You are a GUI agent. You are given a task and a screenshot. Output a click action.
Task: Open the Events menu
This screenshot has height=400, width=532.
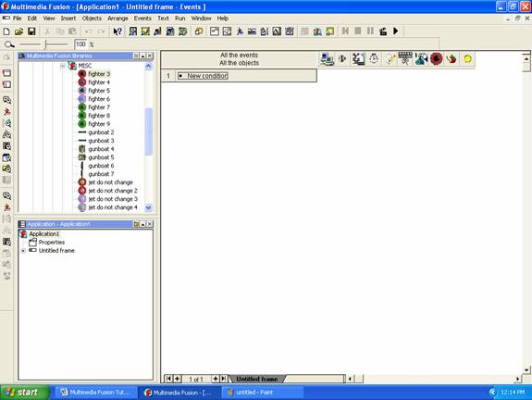(x=142, y=19)
